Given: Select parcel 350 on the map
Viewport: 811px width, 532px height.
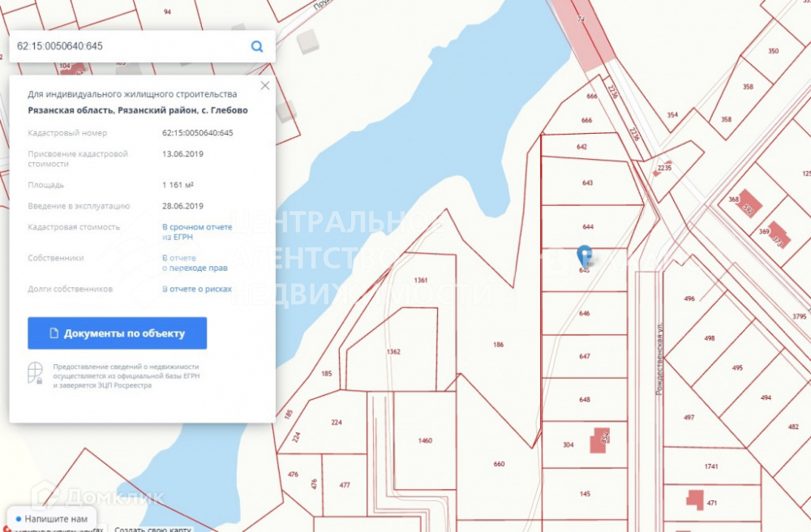Looking at the screenshot, I should pos(773,50).
